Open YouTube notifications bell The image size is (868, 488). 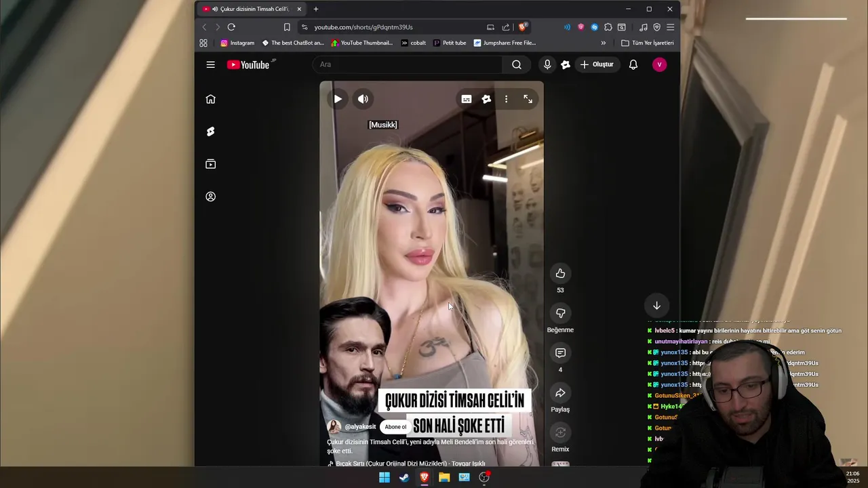[633, 64]
